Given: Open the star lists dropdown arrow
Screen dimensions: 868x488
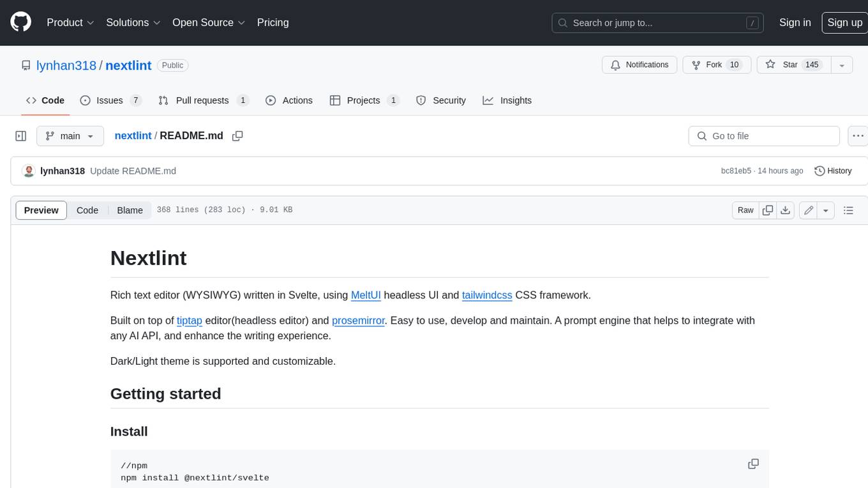Looking at the screenshot, I should (x=842, y=65).
